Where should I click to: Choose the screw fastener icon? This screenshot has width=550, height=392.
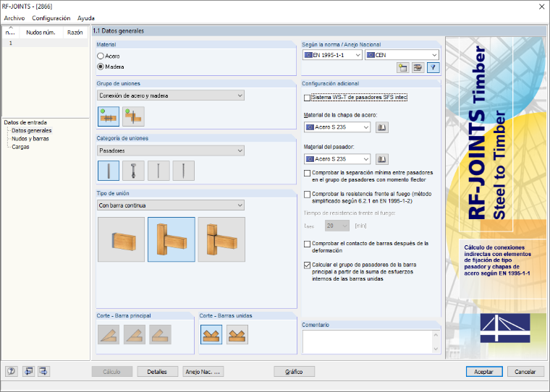(x=183, y=171)
